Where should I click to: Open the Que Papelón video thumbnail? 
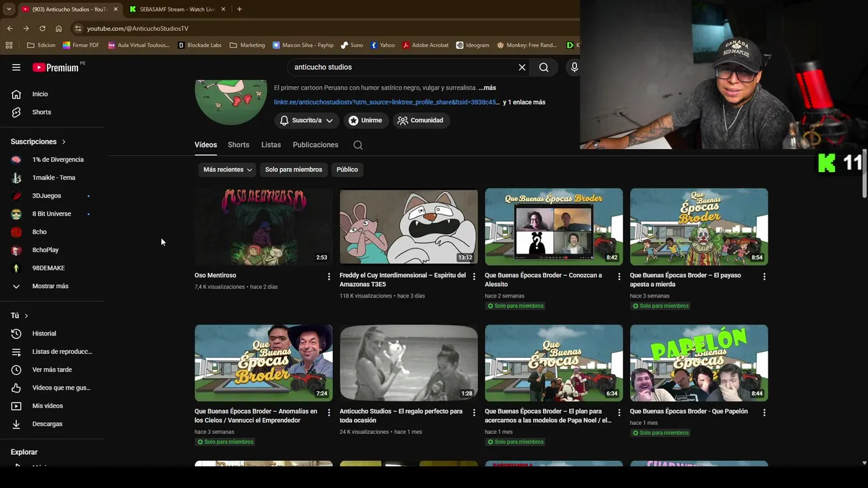(699, 363)
